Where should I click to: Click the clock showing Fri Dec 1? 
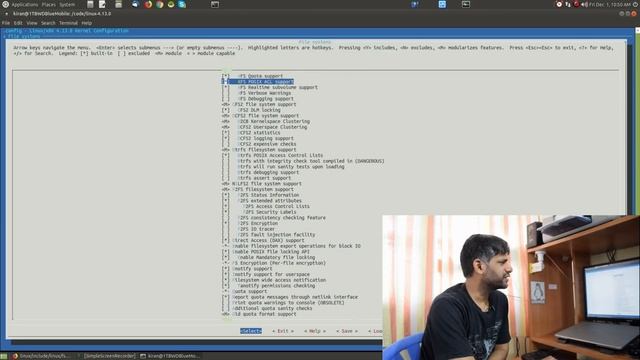610,4
